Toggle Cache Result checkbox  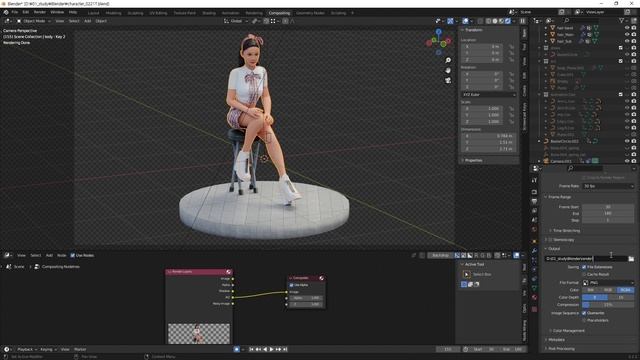click(584, 274)
